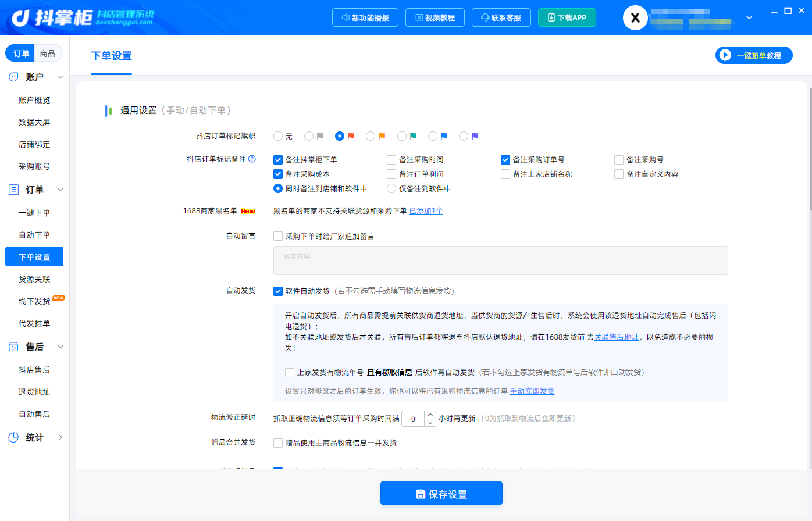Screen dimensions: 812x521
Task: Click the 售后 section icon in sidebar
Action: [13, 347]
